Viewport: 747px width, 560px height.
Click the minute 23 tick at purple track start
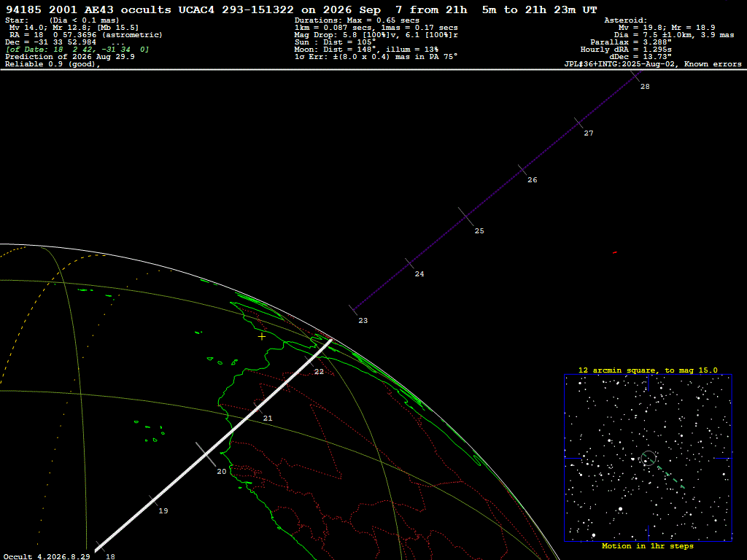click(354, 311)
